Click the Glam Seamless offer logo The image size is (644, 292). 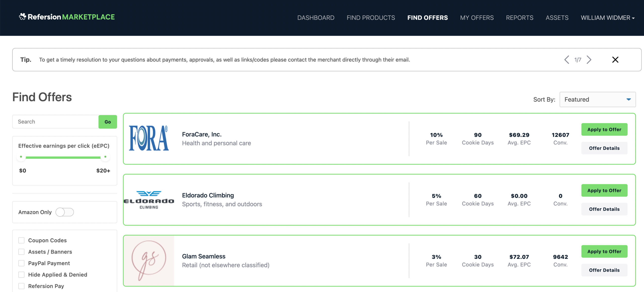point(149,260)
